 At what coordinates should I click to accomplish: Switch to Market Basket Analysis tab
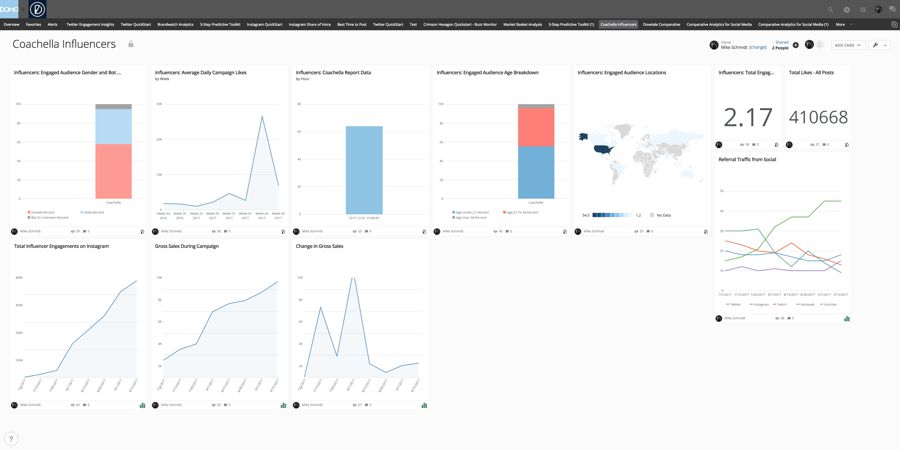[x=522, y=25]
